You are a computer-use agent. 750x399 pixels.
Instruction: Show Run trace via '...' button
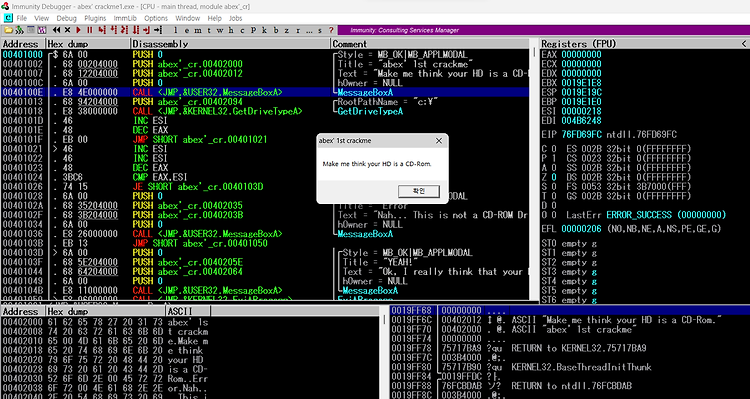[x=309, y=30]
